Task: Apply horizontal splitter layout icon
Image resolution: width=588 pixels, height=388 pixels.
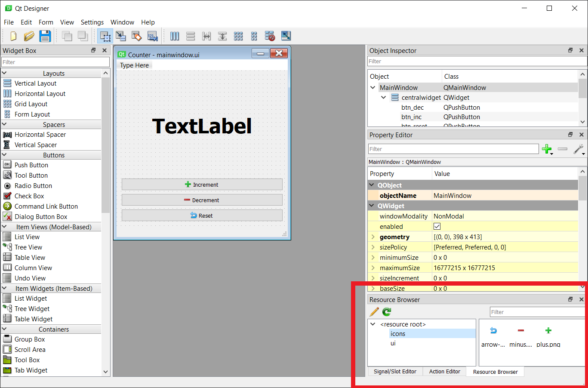Action: [206, 36]
